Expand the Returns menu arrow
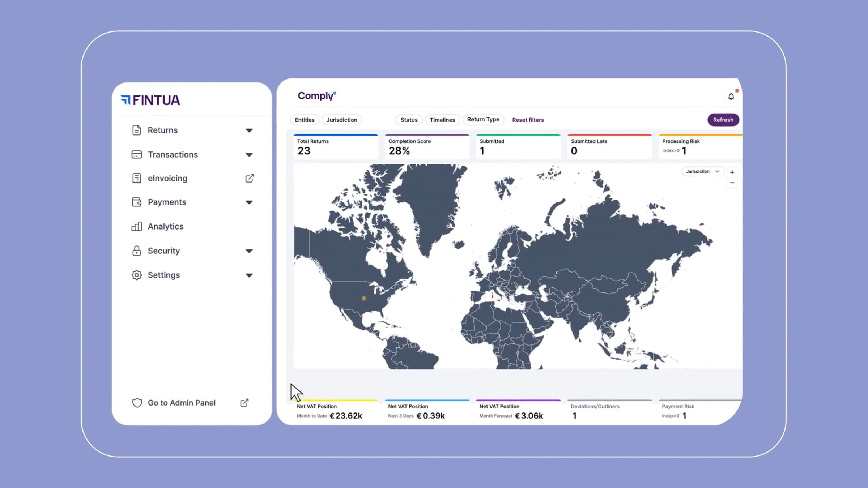This screenshot has height=488, width=868. click(249, 130)
